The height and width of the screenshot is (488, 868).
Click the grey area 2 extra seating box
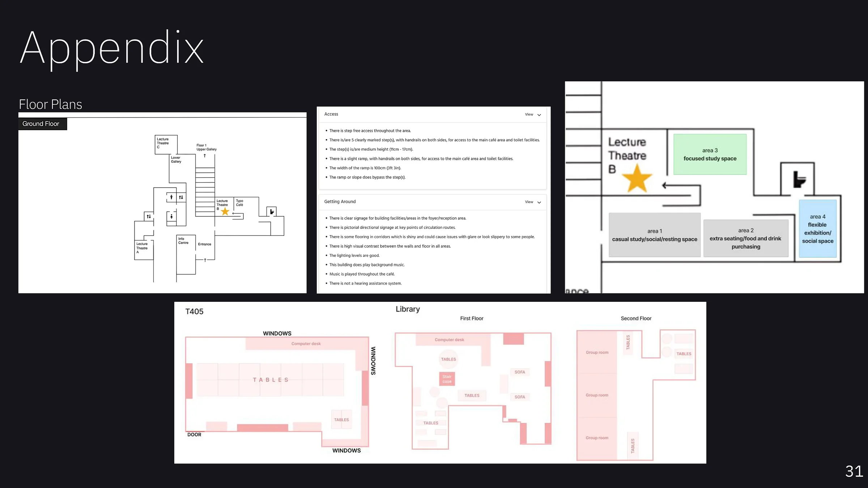[746, 238]
